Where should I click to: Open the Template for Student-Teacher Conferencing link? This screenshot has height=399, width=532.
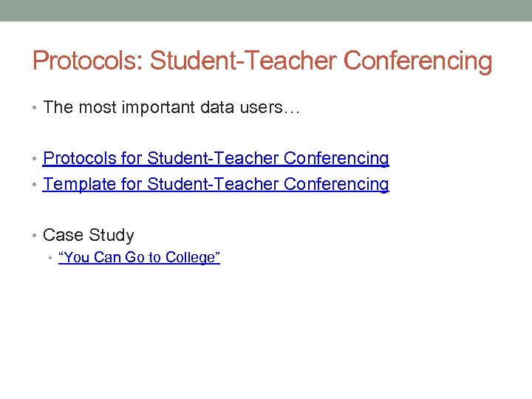tap(216, 184)
